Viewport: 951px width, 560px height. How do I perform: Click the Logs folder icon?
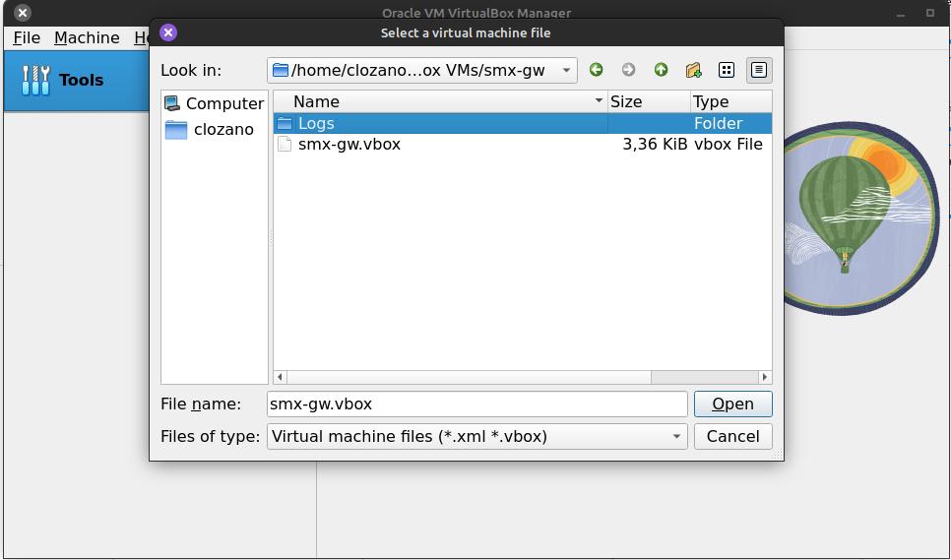pos(285,124)
